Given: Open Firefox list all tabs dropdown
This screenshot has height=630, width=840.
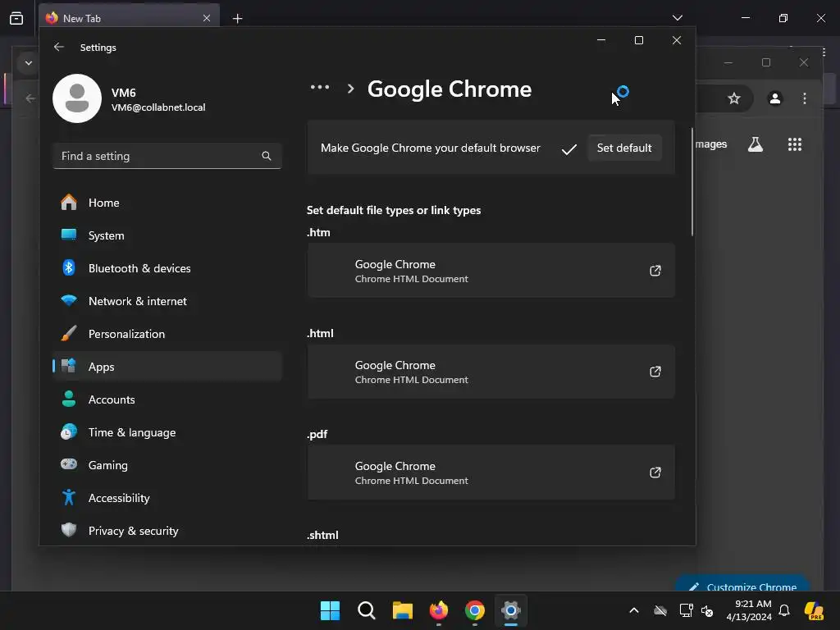Looking at the screenshot, I should point(677,18).
